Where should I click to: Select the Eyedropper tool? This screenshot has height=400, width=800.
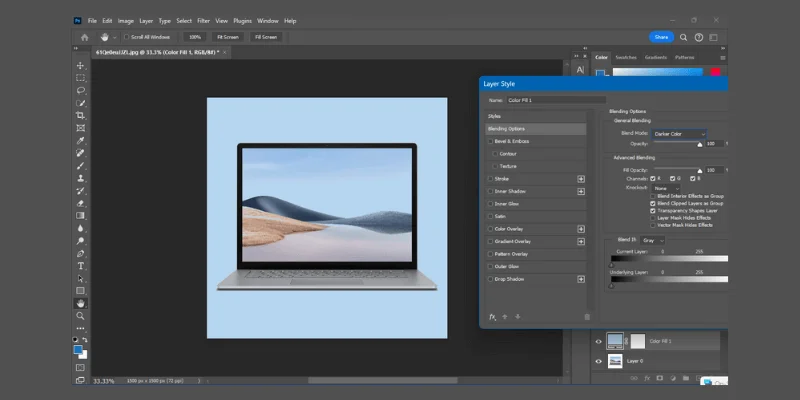click(81, 141)
